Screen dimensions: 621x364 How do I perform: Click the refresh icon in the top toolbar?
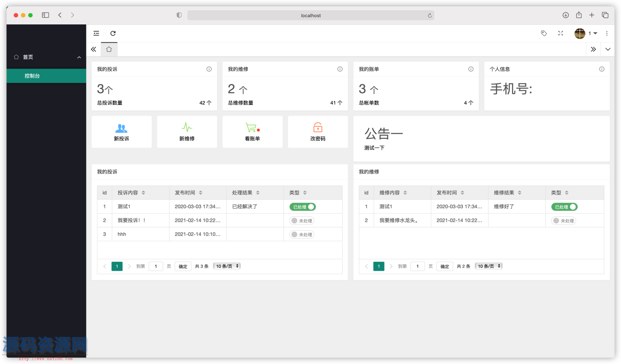point(113,33)
